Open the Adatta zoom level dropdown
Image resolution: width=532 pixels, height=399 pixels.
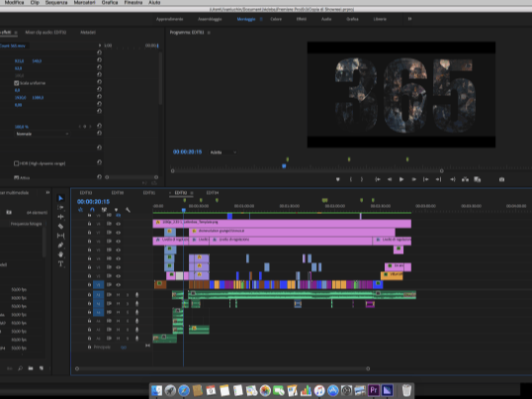pos(222,152)
